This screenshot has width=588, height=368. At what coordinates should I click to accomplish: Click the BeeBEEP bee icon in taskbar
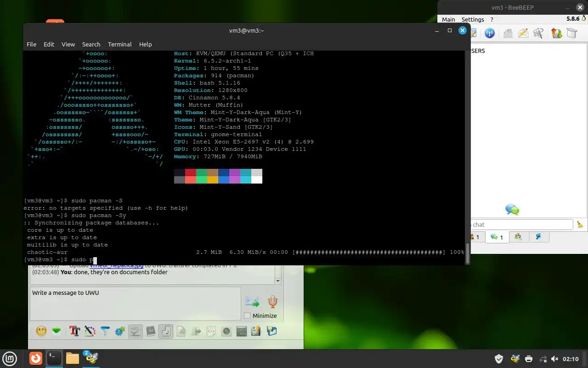(90, 357)
